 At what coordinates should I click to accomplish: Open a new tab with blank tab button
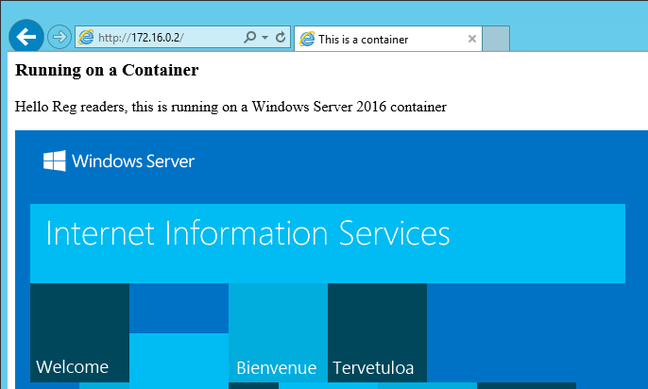pyautogui.click(x=496, y=39)
